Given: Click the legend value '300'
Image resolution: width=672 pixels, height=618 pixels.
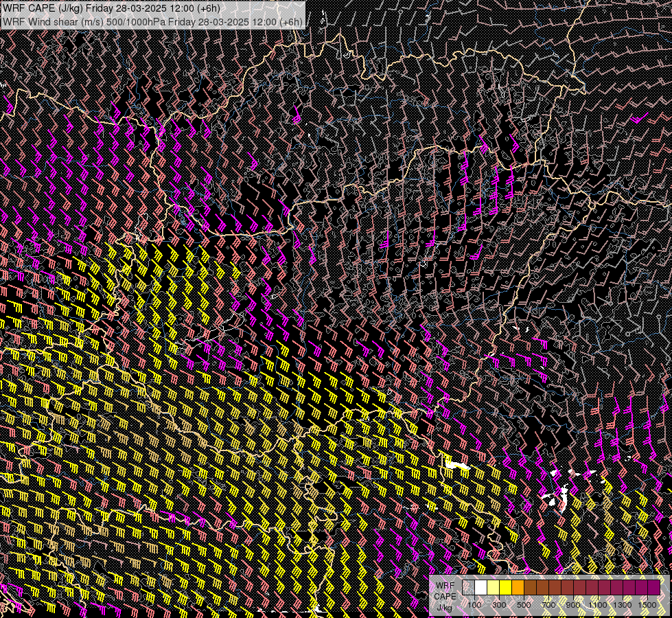Looking at the screenshot, I should (499, 605).
